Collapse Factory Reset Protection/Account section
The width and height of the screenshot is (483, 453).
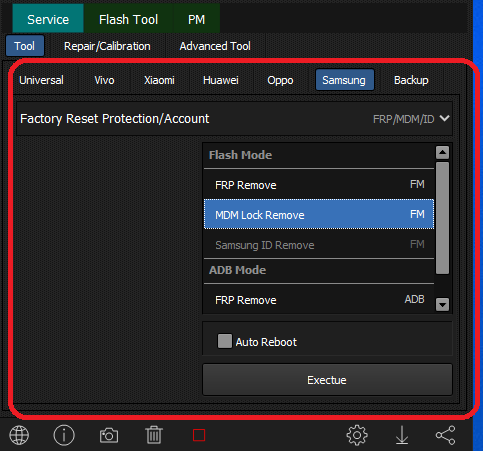click(234, 119)
